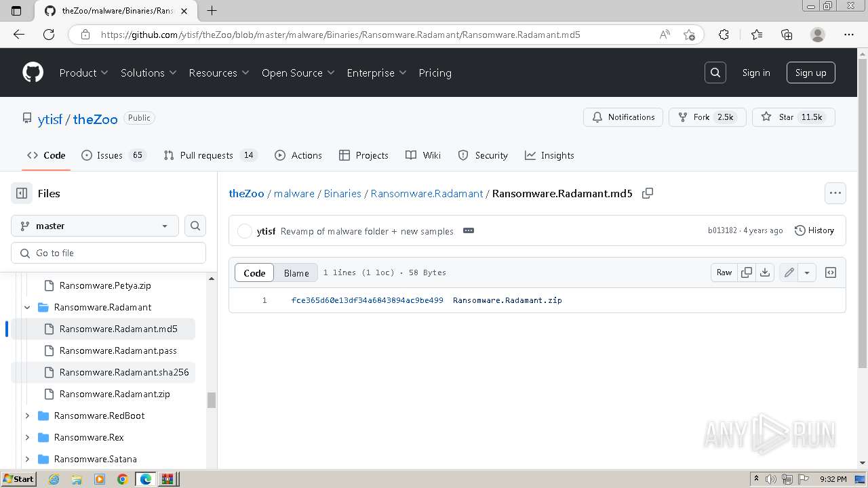The image size is (868, 488).
Task: Expand the Enterprise menu
Action: pyautogui.click(x=376, y=73)
